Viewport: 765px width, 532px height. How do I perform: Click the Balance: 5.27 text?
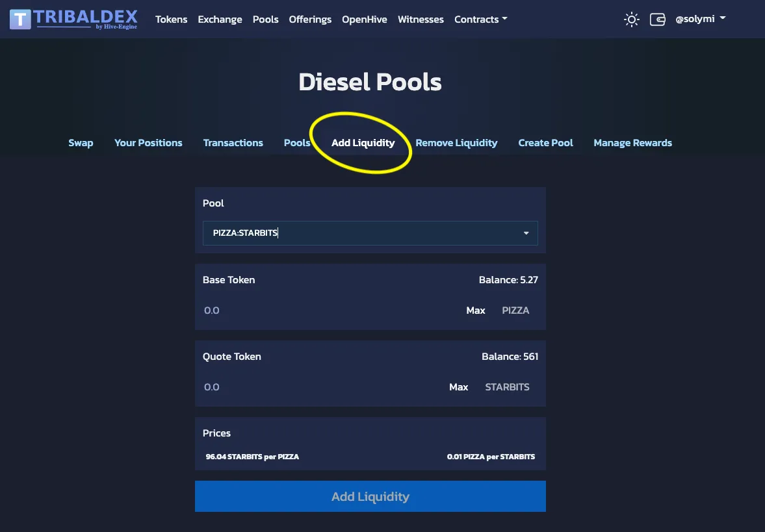(508, 280)
